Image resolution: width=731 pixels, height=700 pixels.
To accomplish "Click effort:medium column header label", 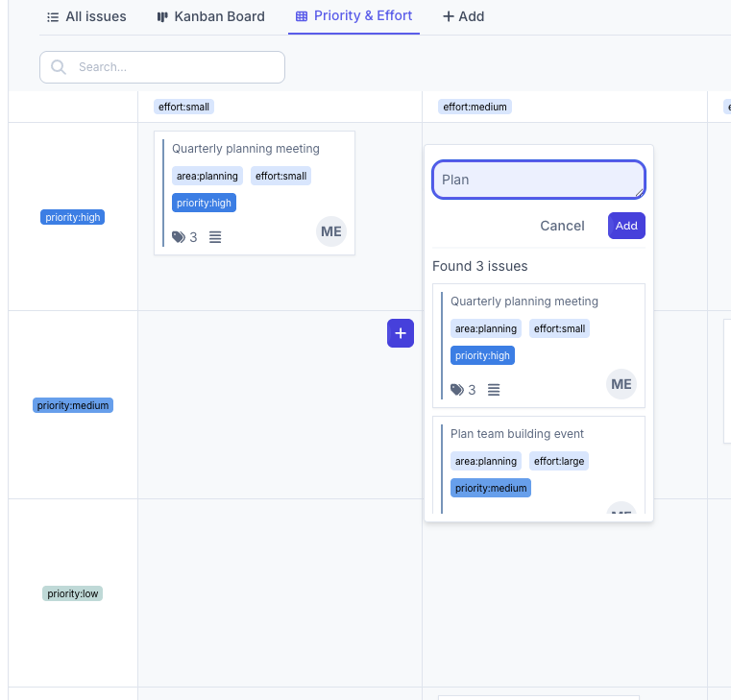I will [475, 107].
